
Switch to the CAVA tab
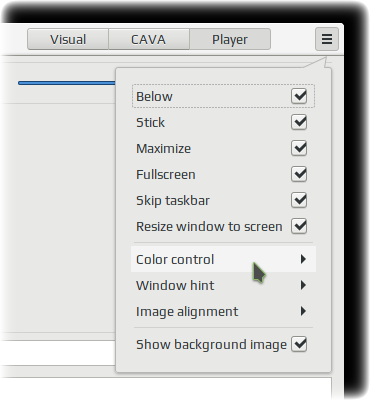149,39
